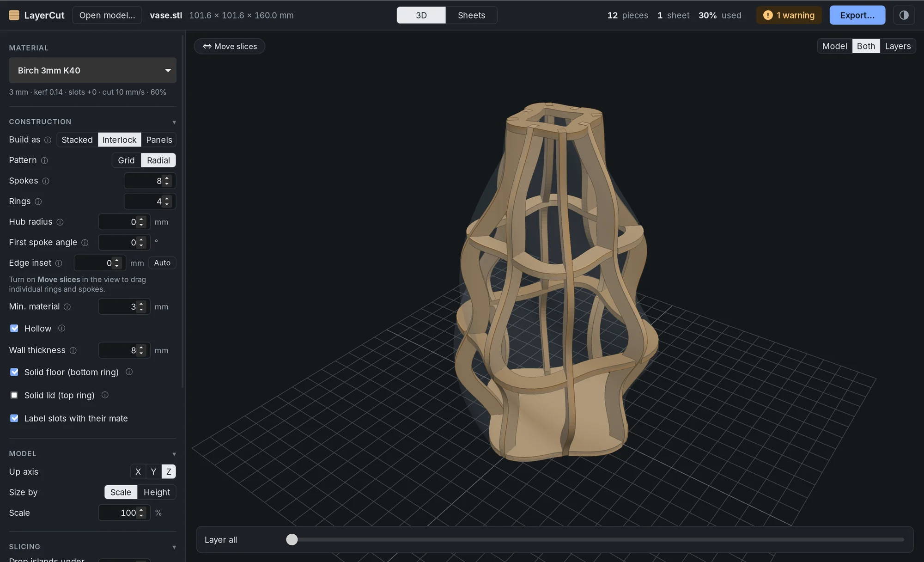Choose Size by Height
924x562 pixels.
(x=157, y=492)
